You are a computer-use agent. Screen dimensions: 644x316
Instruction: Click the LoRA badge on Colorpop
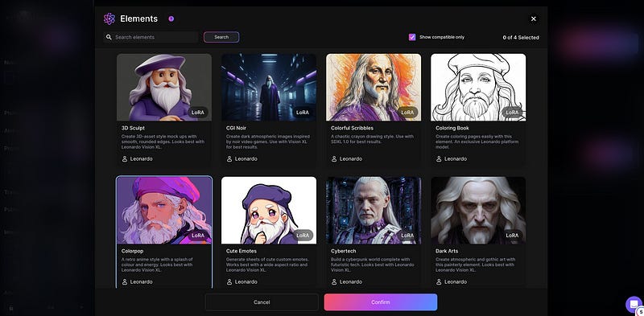(x=198, y=236)
